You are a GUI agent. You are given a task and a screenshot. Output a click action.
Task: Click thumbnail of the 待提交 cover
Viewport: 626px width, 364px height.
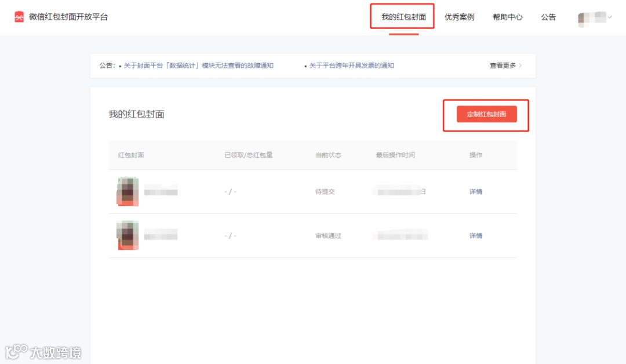coord(128,192)
